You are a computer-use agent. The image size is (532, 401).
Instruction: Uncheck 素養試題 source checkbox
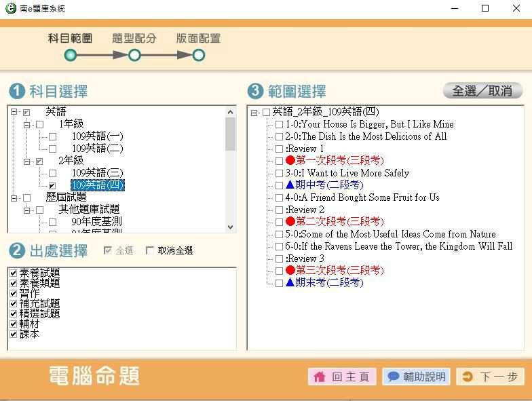(x=14, y=273)
